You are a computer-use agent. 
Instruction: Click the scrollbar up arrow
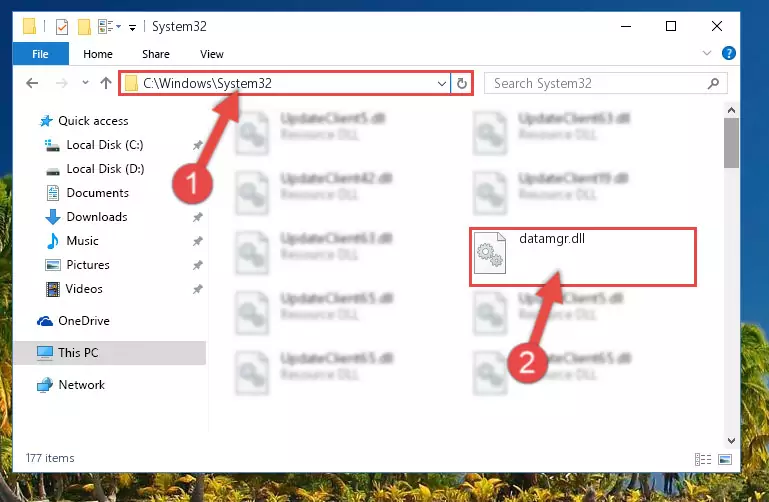(731, 110)
